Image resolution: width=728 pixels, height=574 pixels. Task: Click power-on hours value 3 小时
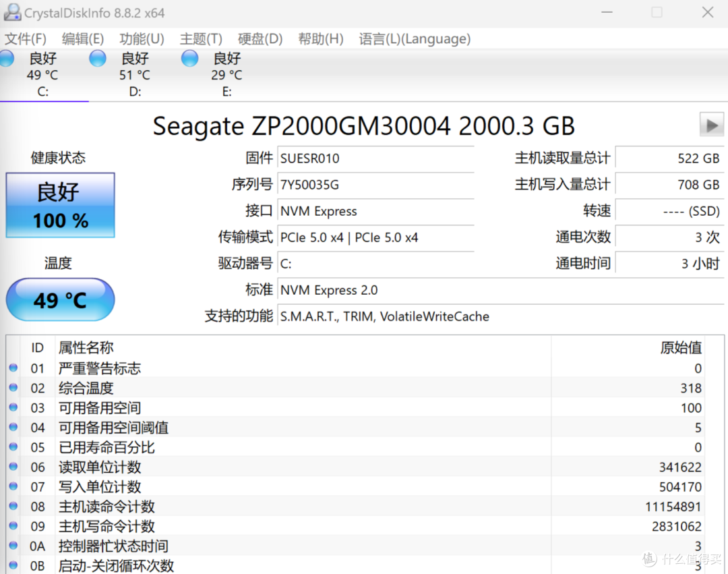tap(669, 264)
